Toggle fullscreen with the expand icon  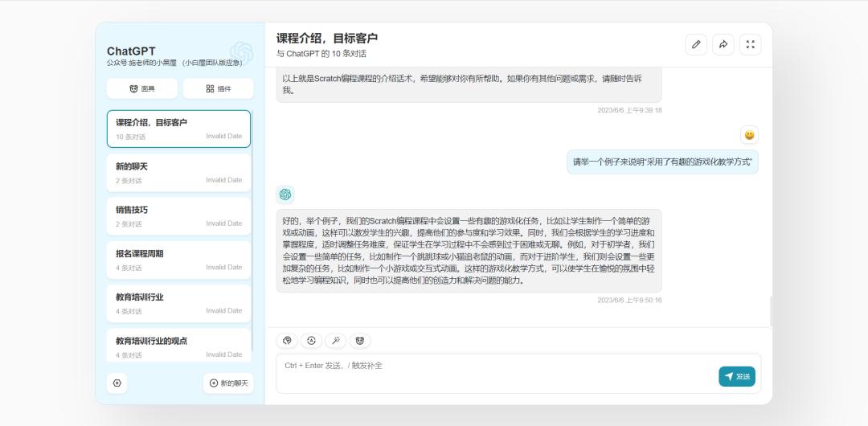pyautogui.click(x=750, y=44)
